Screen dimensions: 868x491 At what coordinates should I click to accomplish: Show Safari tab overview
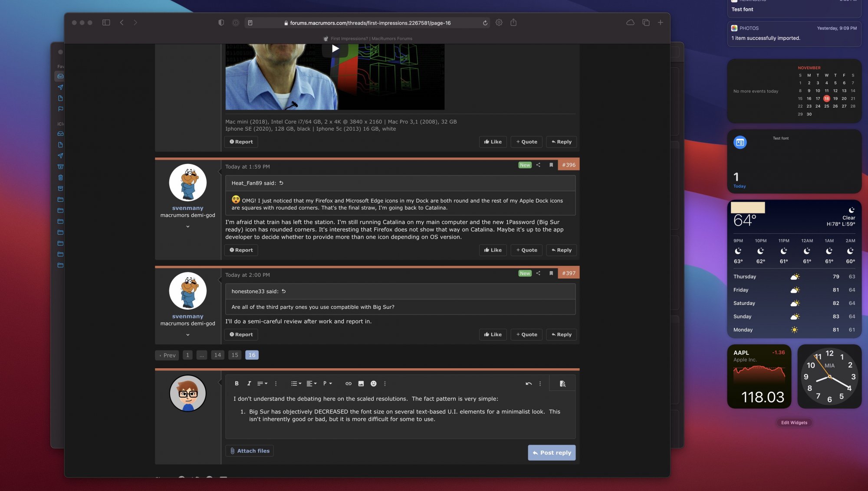point(646,23)
